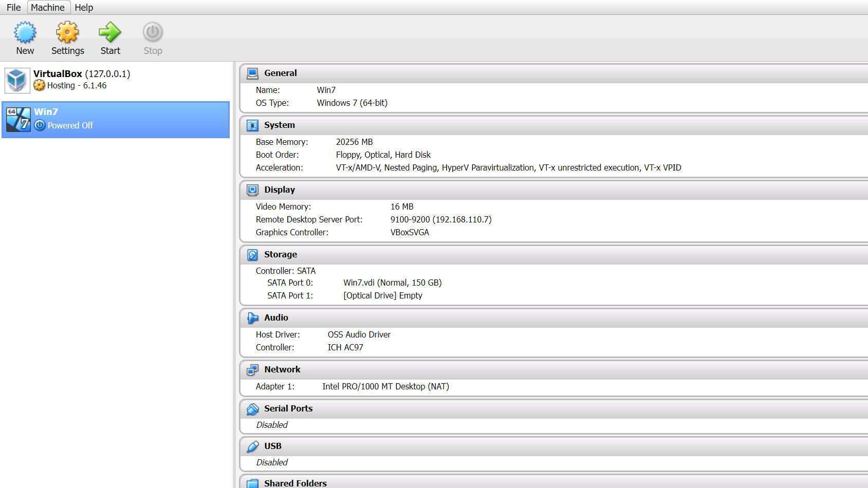The width and height of the screenshot is (868, 488).
Task: Click the New machine toolbar icon
Action: tap(25, 32)
